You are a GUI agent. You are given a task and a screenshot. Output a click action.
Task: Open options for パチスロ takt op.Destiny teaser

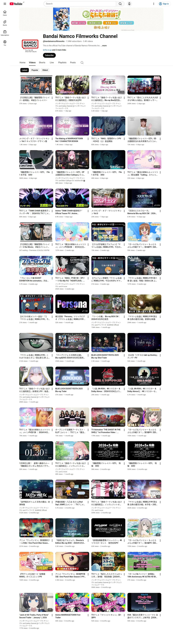160,355
